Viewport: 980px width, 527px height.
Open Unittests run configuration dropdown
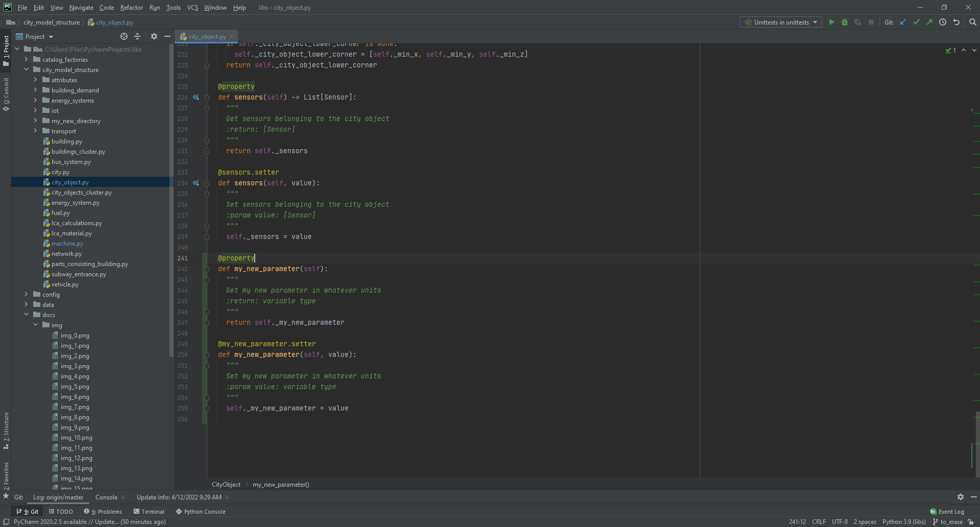point(781,22)
